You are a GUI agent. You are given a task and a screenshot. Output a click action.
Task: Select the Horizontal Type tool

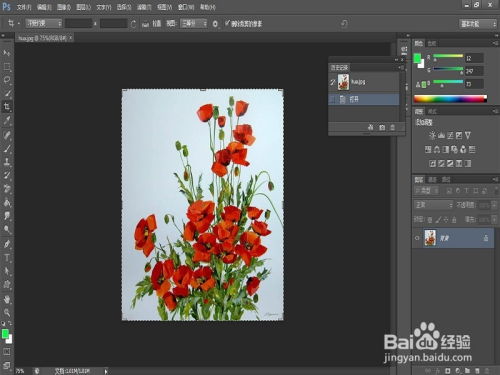tap(7, 258)
